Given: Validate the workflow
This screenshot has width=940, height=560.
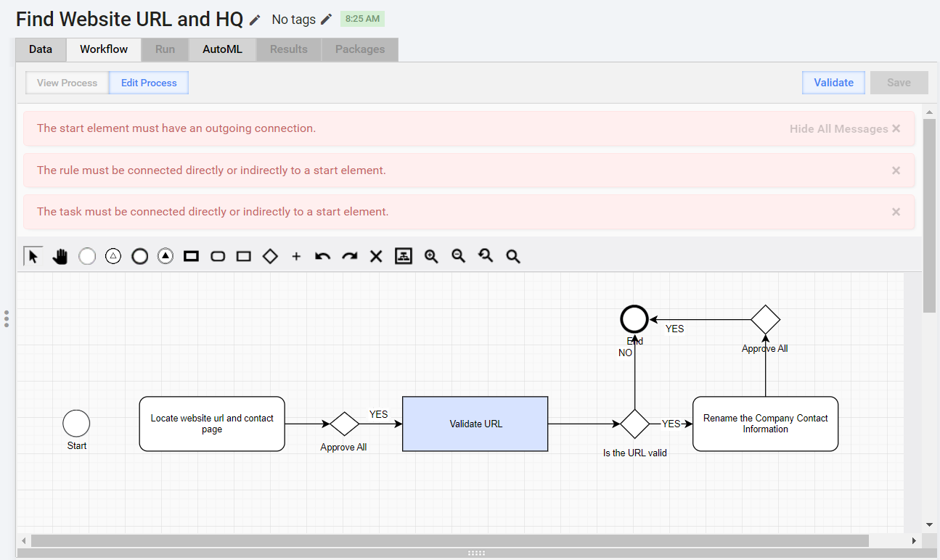Looking at the screenshot, I should pyautogui.click(x=833, y=83).
